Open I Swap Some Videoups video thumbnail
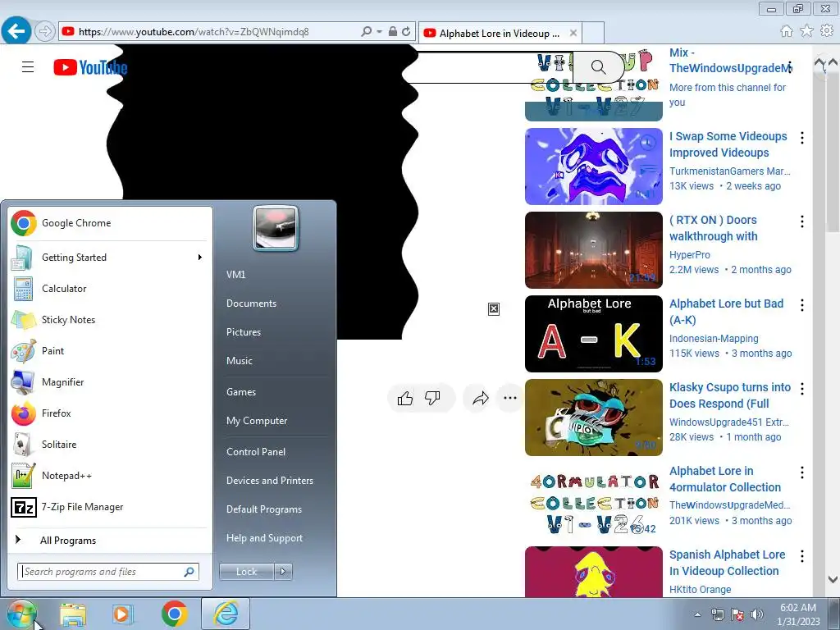This screenshot has height=630, width=840. [594, 166]
